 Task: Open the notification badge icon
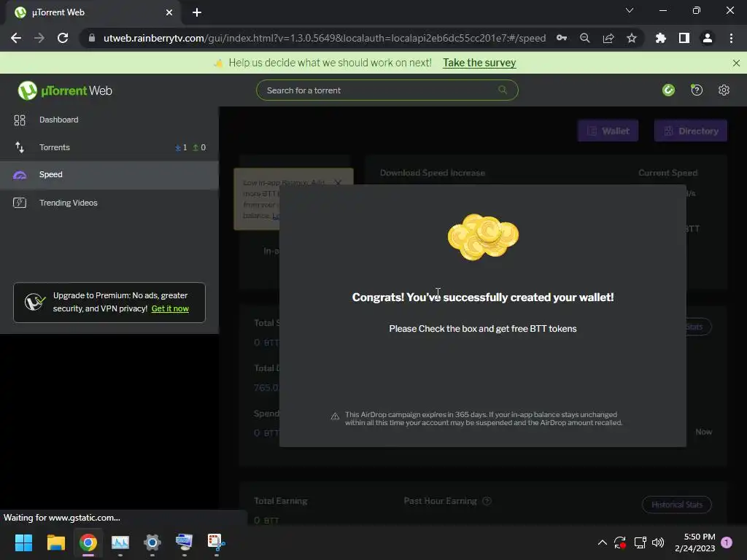pos(727,542)
